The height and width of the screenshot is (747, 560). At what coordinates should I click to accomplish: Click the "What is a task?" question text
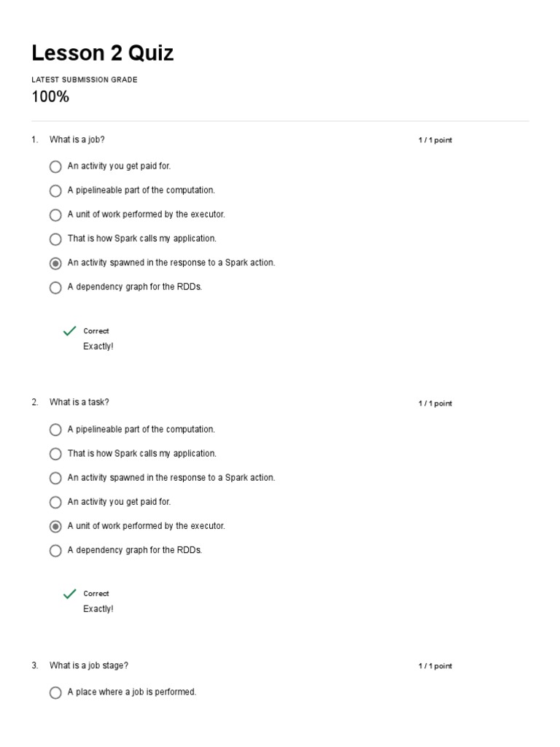coord(79,402)
